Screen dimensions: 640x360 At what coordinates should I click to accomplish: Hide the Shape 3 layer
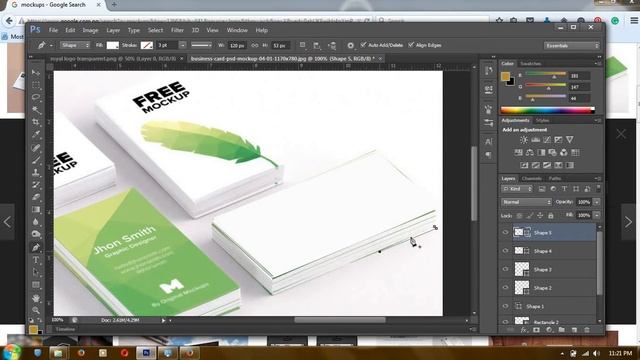pyautogui.click(x=505, y=269)
